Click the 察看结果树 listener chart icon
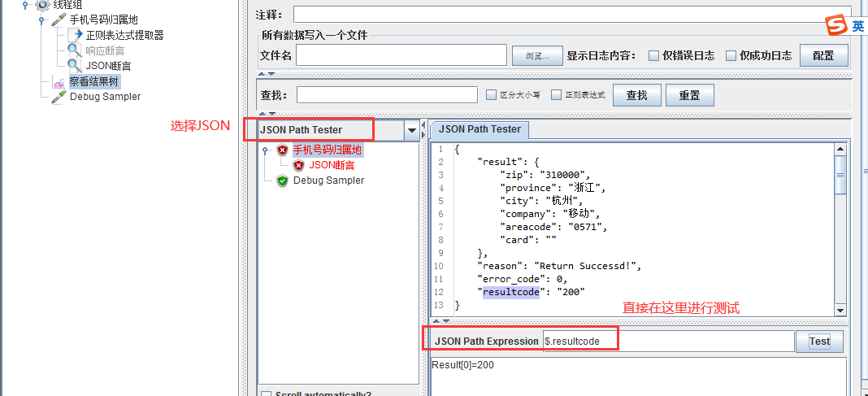The height and width of the screenshot is (396, 868). click(59, 81)
